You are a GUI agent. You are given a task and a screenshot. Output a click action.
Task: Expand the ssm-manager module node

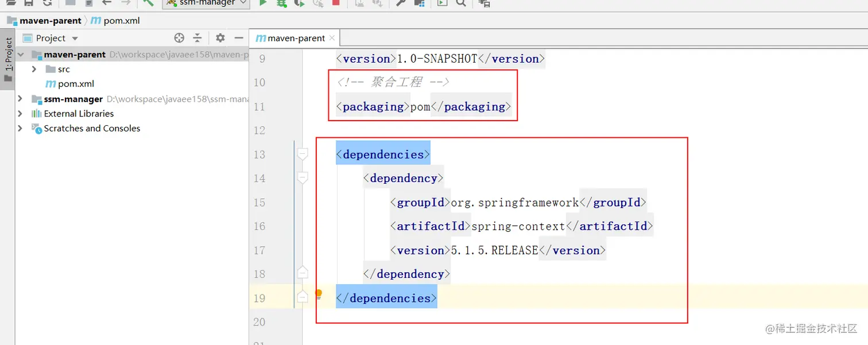click(x=20, y=99)
